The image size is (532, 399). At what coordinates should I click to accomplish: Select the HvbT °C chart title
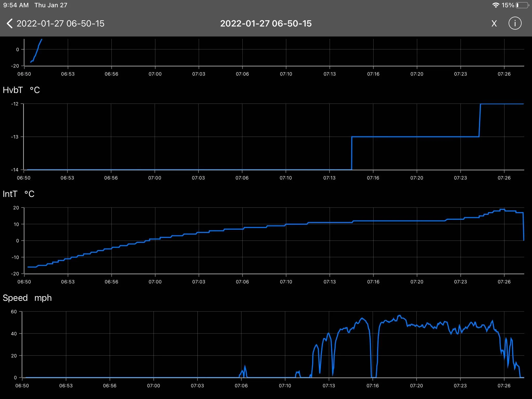tap(21, 90)
